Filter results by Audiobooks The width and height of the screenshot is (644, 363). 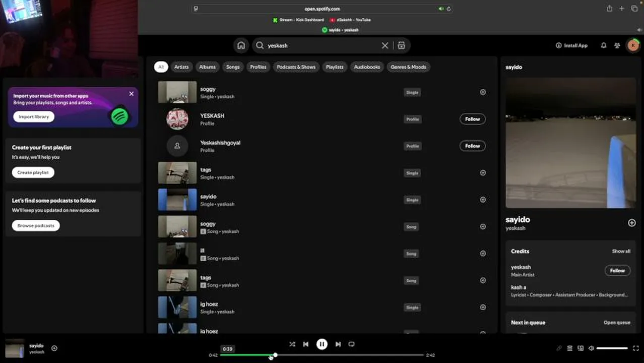tap(367, 67)
